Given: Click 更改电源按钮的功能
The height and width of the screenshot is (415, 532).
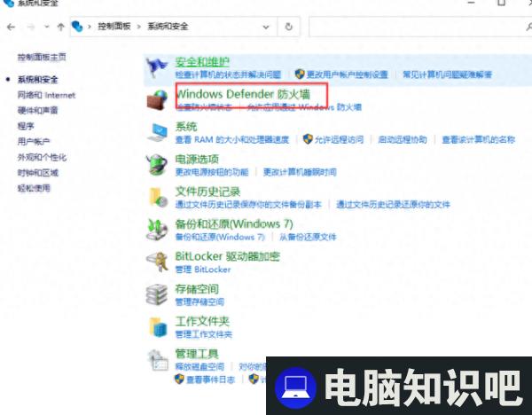Looking at the screenshot, I should tap(212, 172).
